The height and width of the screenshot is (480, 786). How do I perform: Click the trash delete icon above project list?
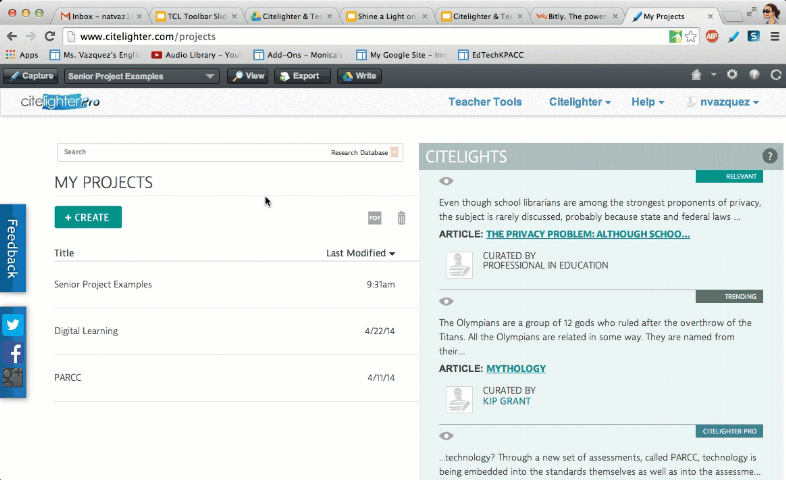tap(402, 218)
